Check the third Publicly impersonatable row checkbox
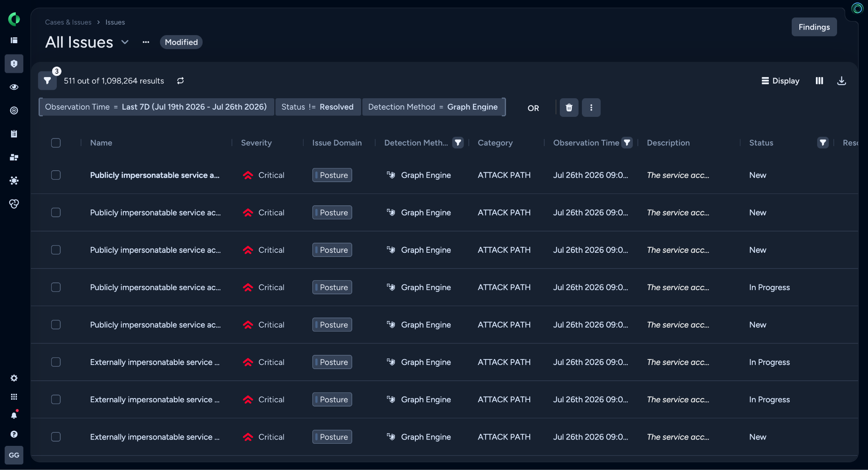This screenshot has width=868, height=470. (x=56, y=250)
